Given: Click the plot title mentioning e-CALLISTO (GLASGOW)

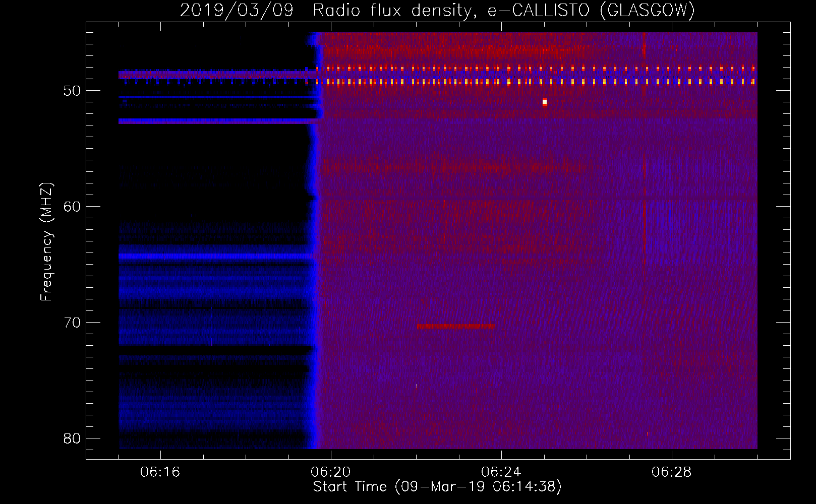Looking at the screenshot, I should tap(437, 10).
